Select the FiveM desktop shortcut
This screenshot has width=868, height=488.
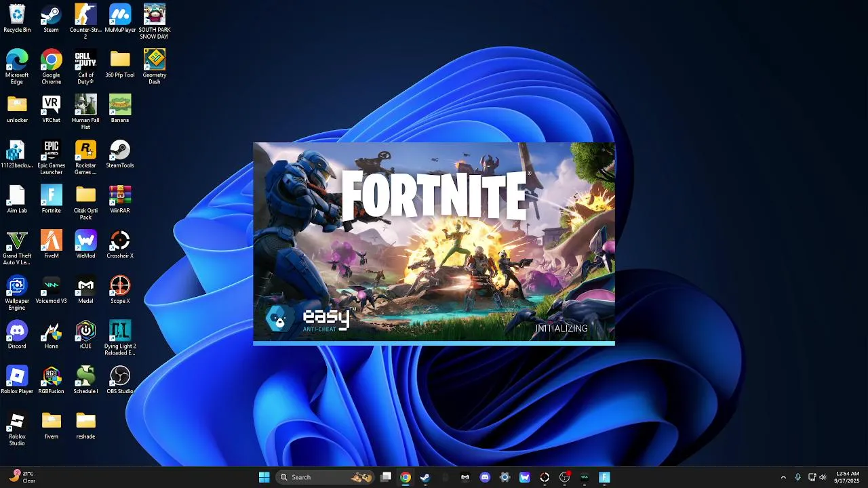[x=51, y=244]
